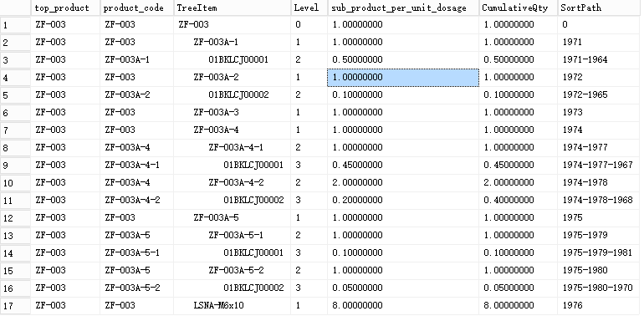Click the LSNA-M6x10 tree item cell
This screenshot has width=644, height=316.
pos(232,306)
